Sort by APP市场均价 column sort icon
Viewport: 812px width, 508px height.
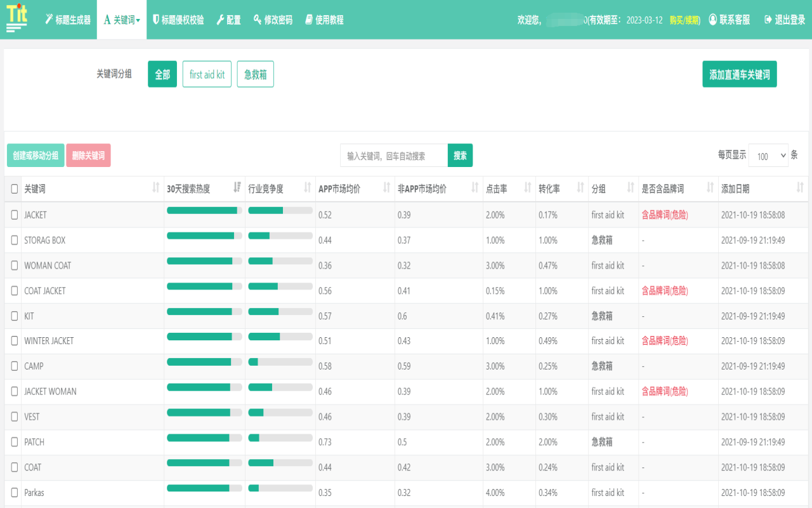click(387, 188)
